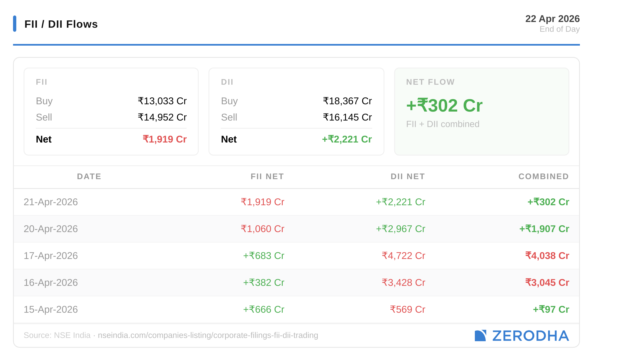The width and height of the screenshot is (619, 364).
Task: Click the ZERODHA brand text
Action: (x=530, y=336)
